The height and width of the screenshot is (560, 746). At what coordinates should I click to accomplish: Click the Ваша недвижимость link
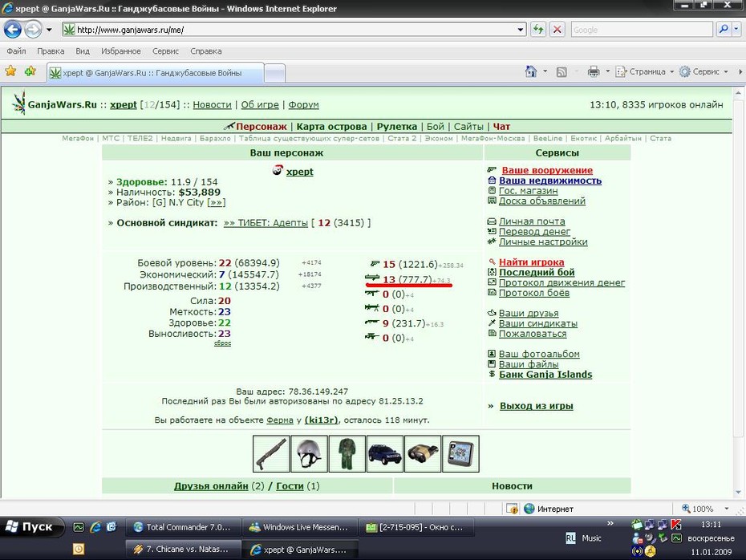(550, 181)
